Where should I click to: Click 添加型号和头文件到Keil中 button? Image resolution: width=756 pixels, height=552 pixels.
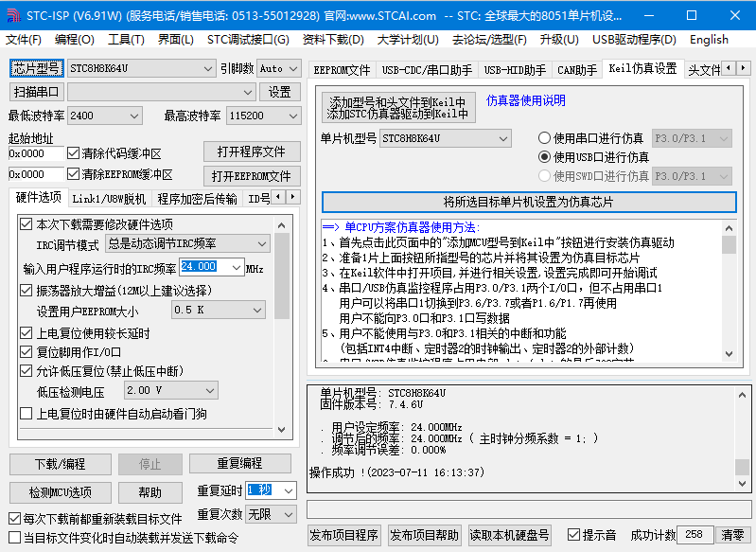398,108
